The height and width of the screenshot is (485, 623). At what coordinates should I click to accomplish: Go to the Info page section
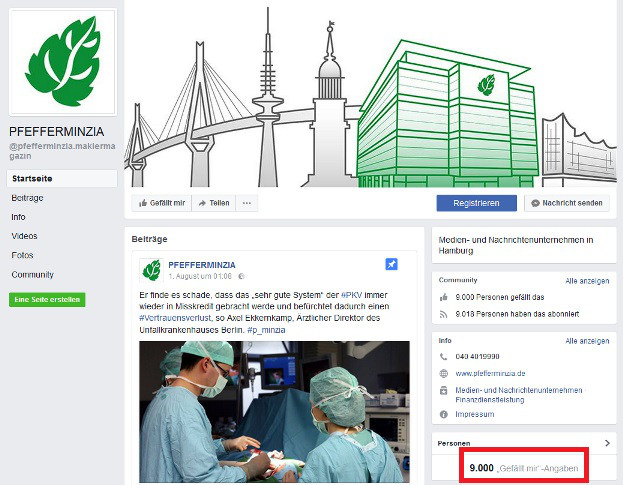[x=18, y=217]
